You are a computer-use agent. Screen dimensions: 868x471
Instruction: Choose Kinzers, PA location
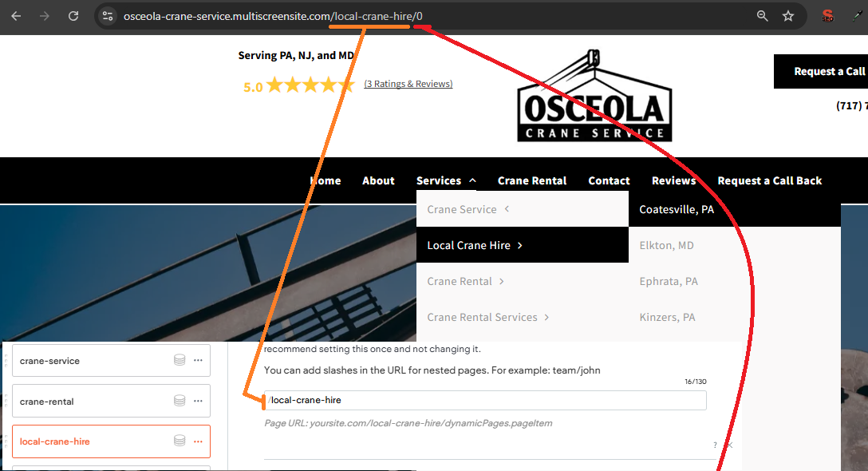735,317
